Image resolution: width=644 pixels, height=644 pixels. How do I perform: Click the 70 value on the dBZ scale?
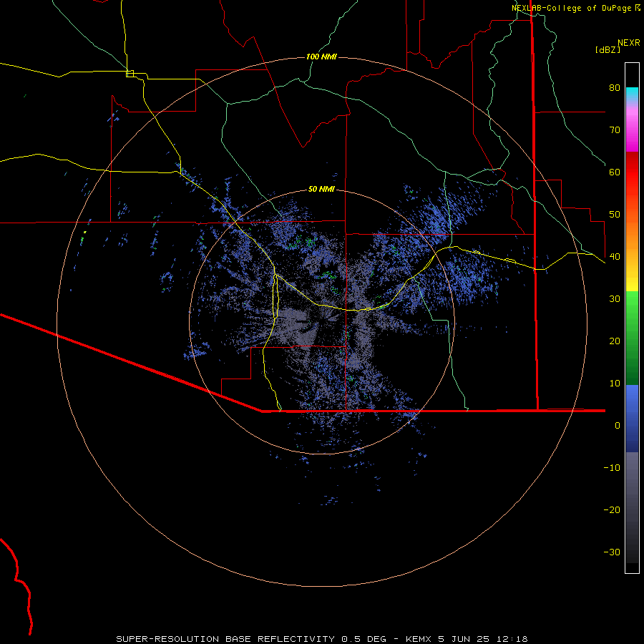(615, 130)
